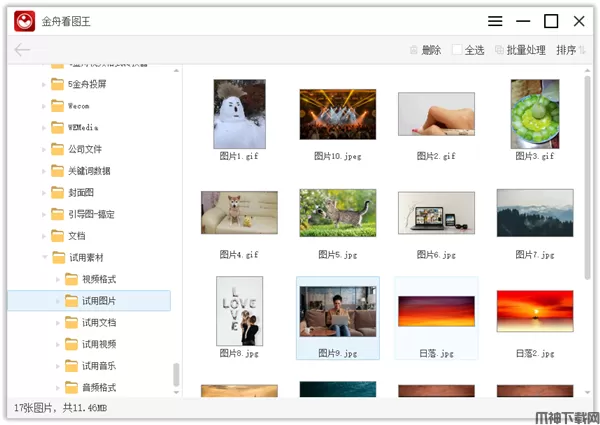This screenshot has width=600, height=425.
Task: Click the folder tree vertical scrollbar
Action: point(177,373)
